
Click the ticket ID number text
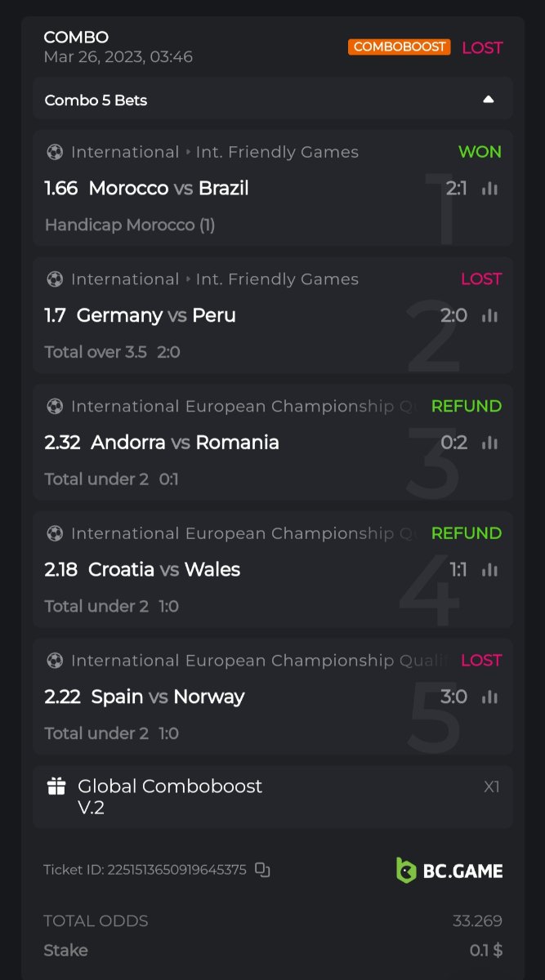click(145, 871)
